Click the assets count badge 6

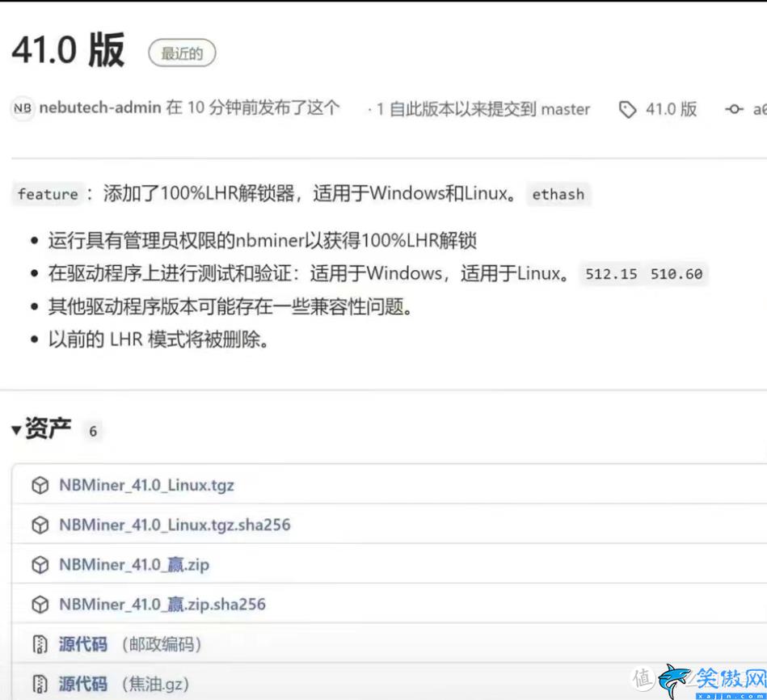coord(93,432)
